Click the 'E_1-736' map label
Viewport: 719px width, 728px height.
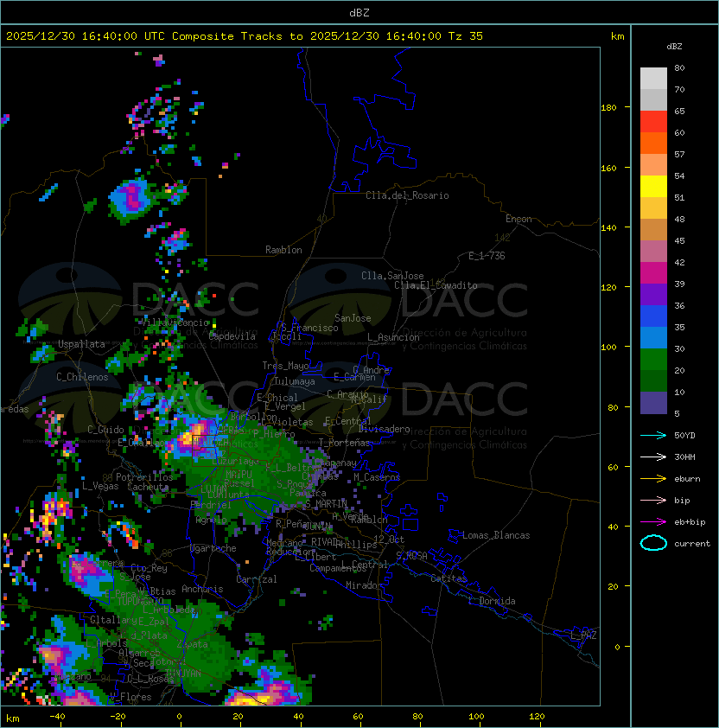[487, 256]
